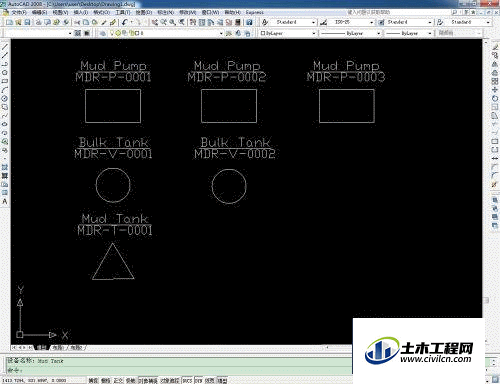
Task: Open the text style Standard dropdown
Action: tap(293, 22)
